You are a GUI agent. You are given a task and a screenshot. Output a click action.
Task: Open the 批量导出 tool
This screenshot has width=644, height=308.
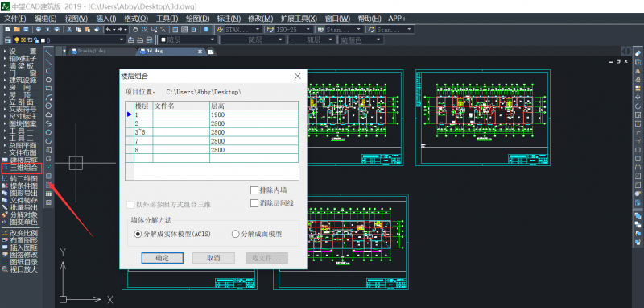pyautogui.click(x=23, y=207)
